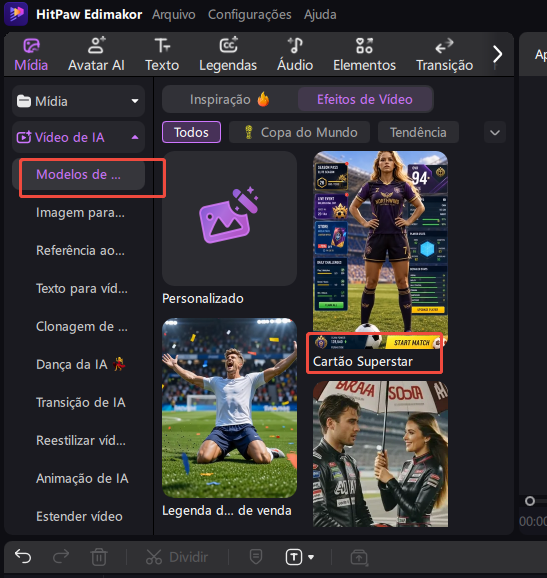This screenshot has width=547, height=578.
Task: Select Referência ao... sidebar item
Action: (x=80, y=251)
